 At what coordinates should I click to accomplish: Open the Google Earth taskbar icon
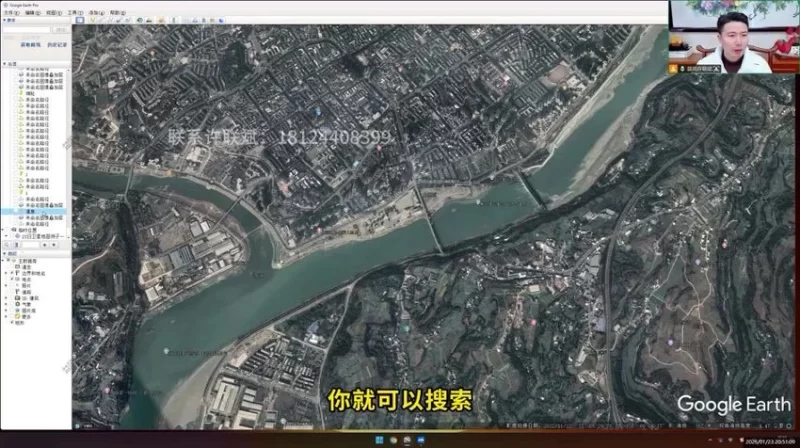[407, 440]
